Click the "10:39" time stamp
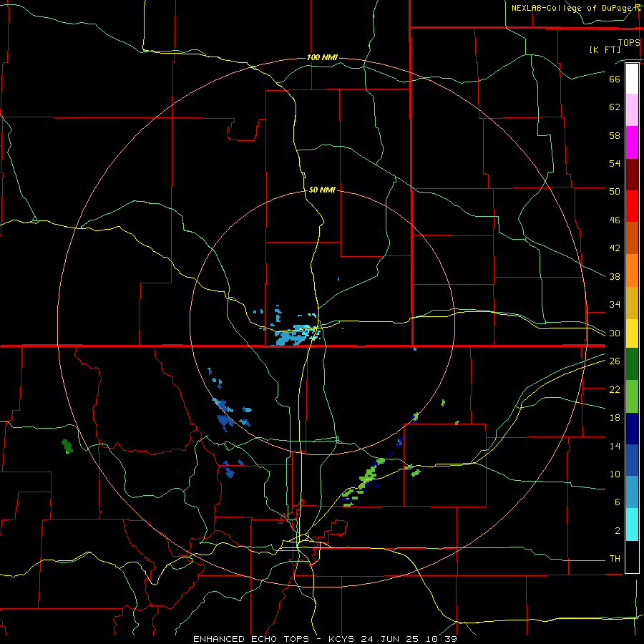 point(441,639)
